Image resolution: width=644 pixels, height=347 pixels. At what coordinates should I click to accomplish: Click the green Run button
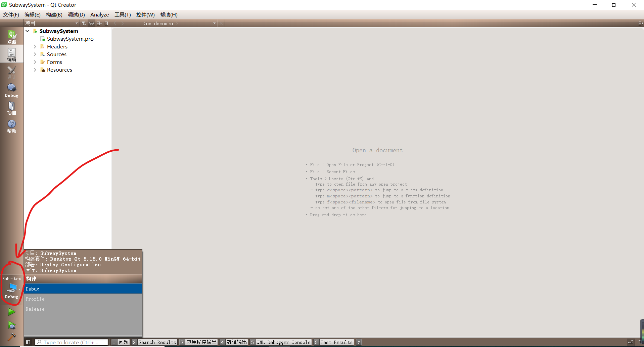click(x=12, y=312)
